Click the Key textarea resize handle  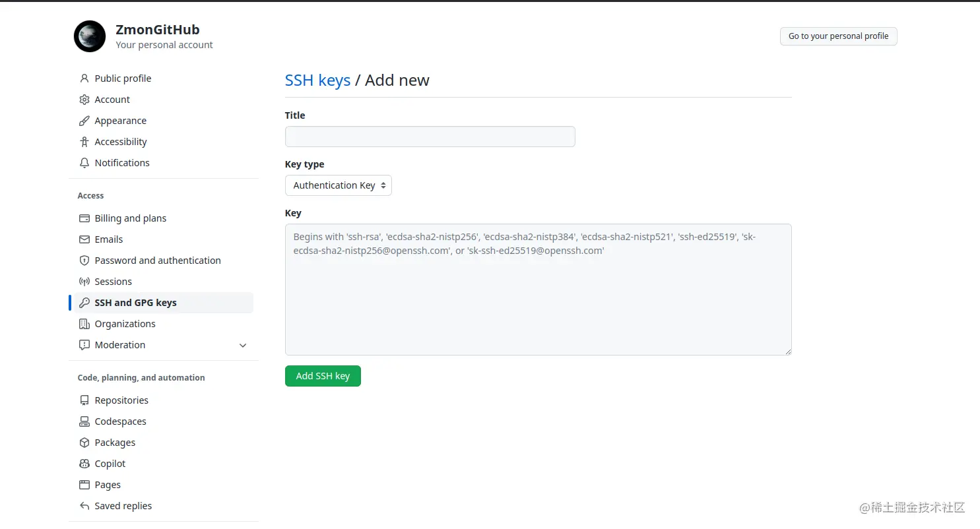787,351
